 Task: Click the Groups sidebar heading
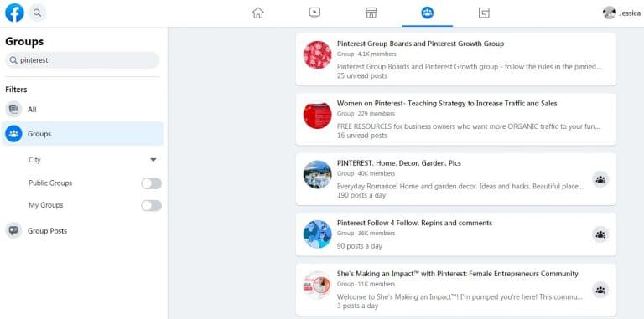pos(24,41)
